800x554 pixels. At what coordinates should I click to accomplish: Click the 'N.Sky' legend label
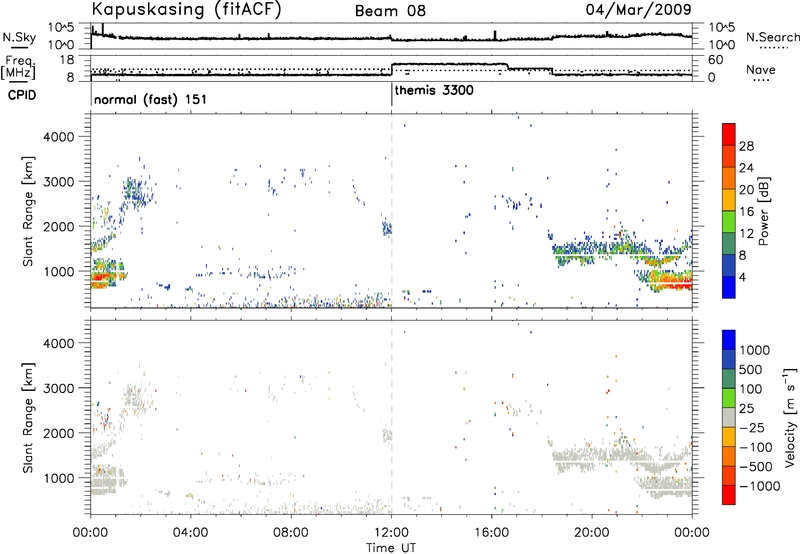19,37
